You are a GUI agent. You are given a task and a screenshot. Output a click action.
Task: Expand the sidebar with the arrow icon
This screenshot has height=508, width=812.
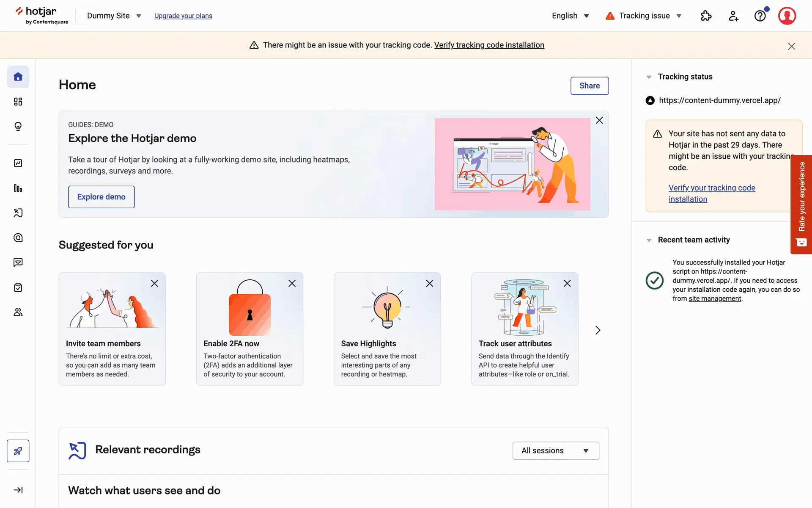[x=18, y=490]
